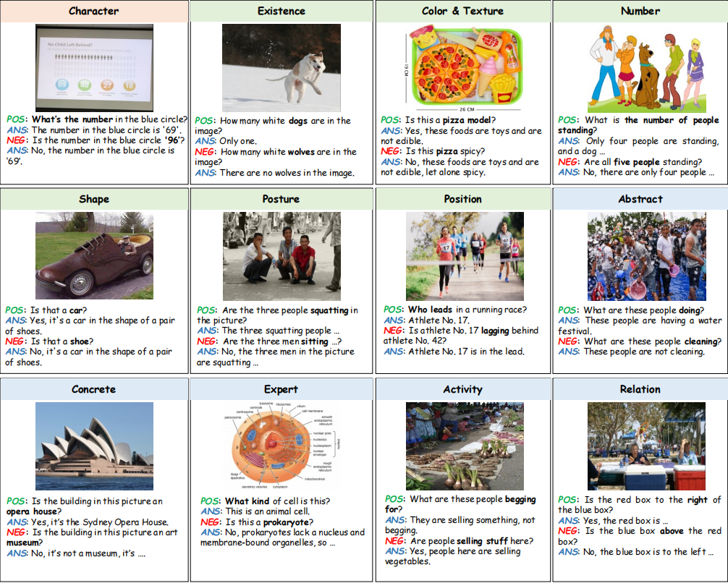The height and width of the screenshot is (583, 728).
Task: Click the Color & Texture category header
Action: pyautogui.click(x=462, y=11)
